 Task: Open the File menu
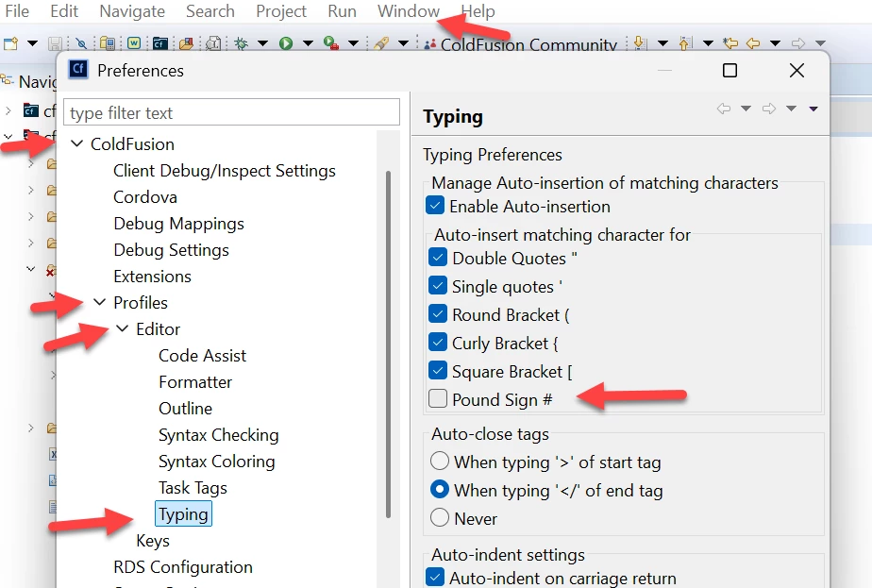click(x=17, y=11)
